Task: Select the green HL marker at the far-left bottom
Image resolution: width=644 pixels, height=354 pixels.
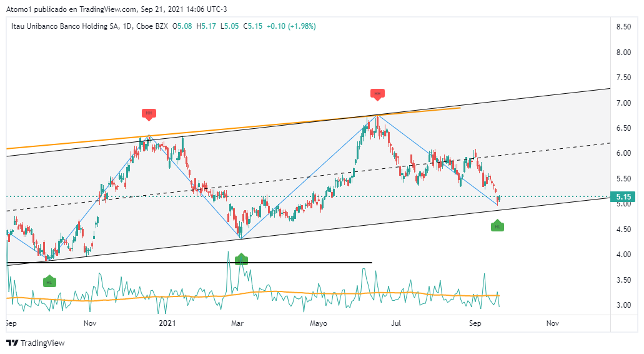Action: 49,281
